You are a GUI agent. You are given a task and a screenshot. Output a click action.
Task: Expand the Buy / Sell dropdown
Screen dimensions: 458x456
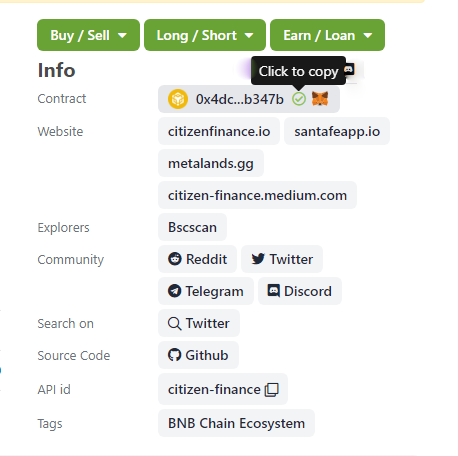pos(88,35)
